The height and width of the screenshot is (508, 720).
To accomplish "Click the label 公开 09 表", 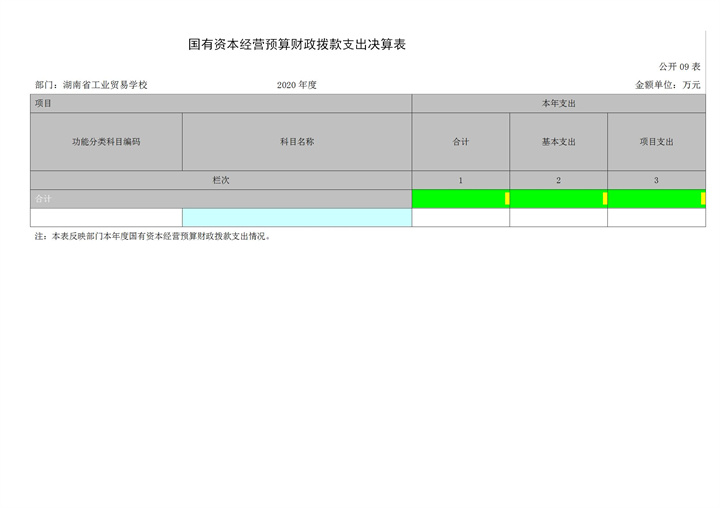I will pos(680,67).
